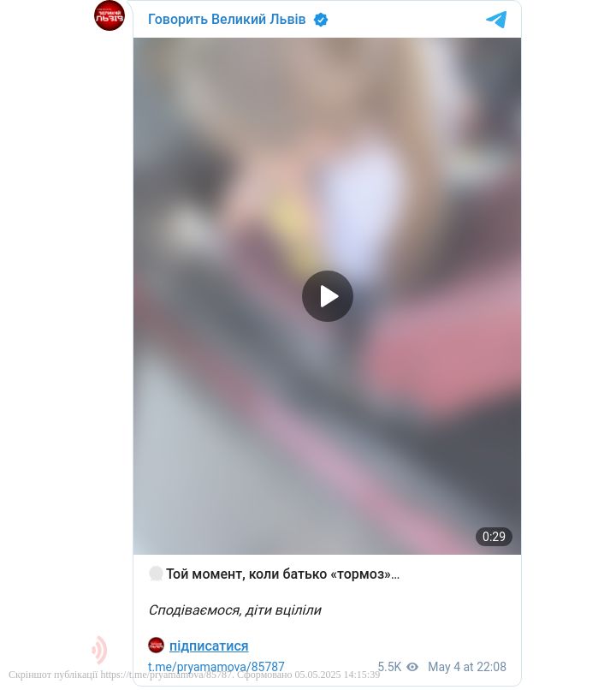The width and height of the screenshot is (616, 690).
Task: Click the red channel avatar
Action: pos(110,15)
